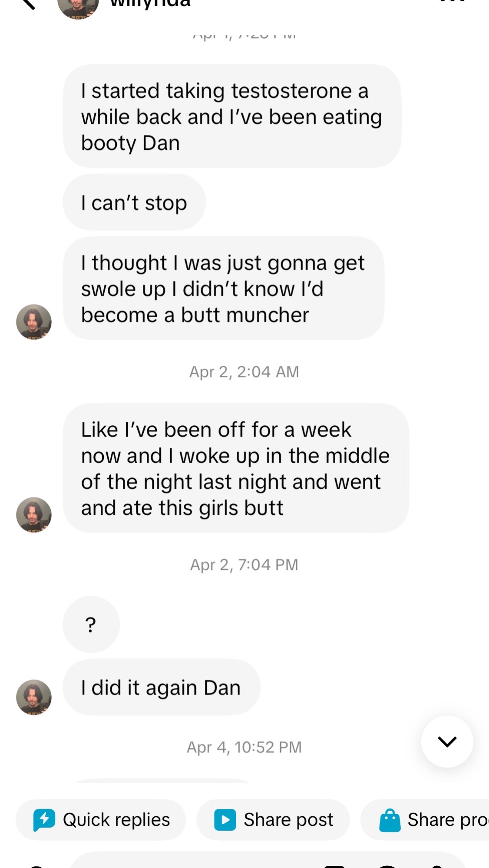Tap sender avatar beside 'I did it again Dan'

34,697
